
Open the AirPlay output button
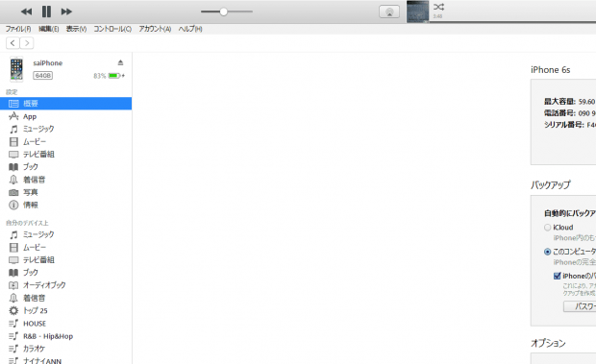coord(389,12)
